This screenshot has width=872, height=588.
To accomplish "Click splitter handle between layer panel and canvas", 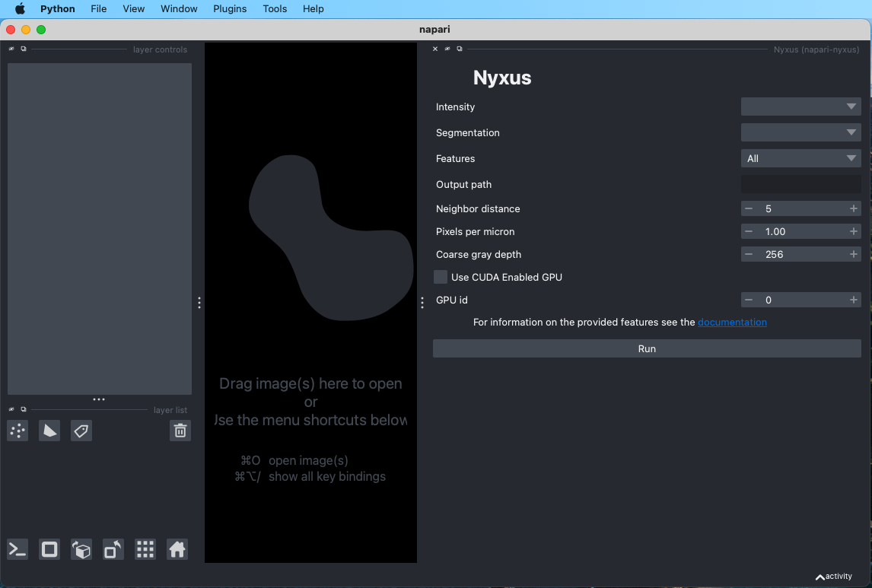I will tap(199, 302).
